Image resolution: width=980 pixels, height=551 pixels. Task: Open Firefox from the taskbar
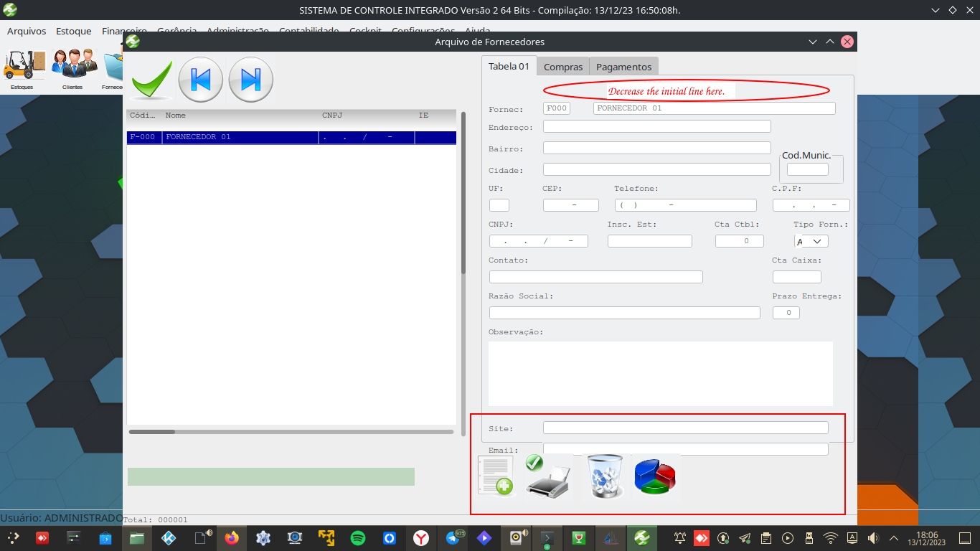coord(232,537)
